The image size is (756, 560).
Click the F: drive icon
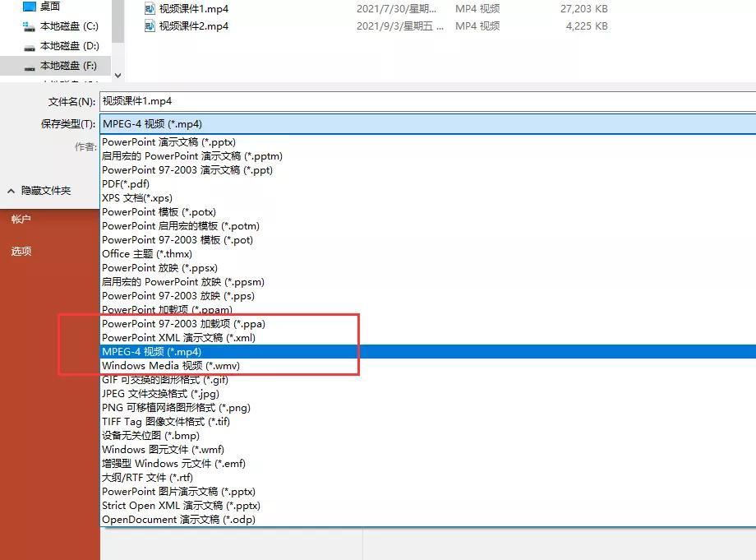pyautogui.click(x=30, y=67)
